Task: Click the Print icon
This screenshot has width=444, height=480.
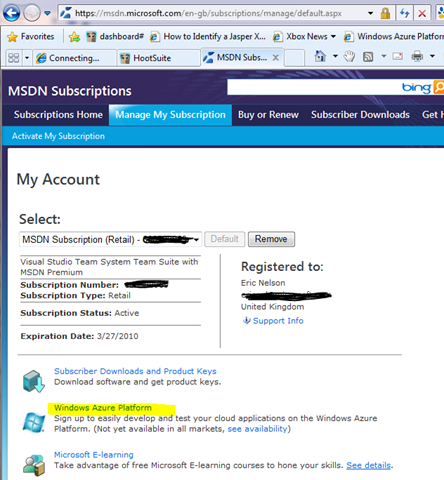Action: 417,56
